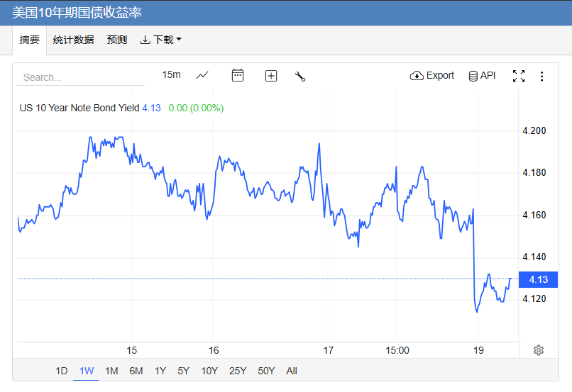
Task: Select the 1M time range
Action: click(x=111, y=371)
